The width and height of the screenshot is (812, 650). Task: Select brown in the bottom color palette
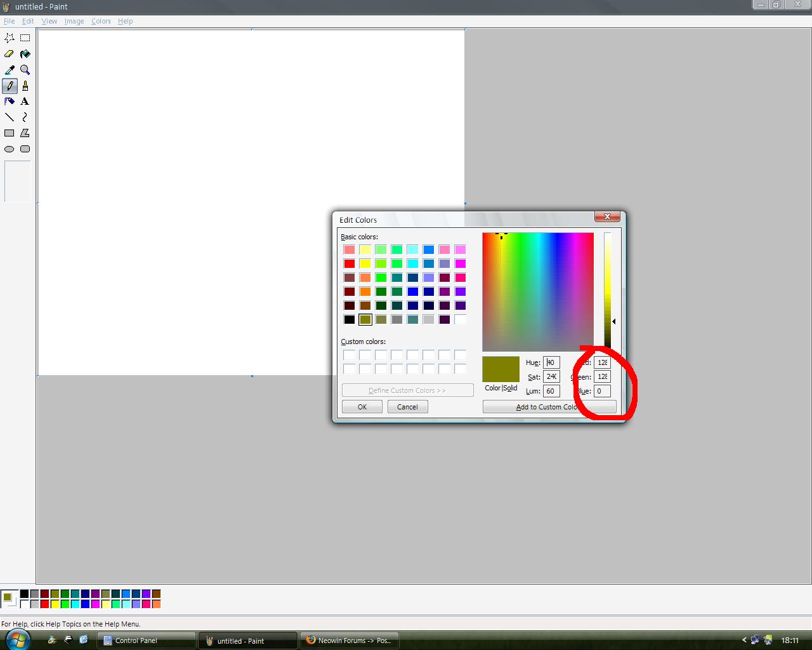[156, 594]
